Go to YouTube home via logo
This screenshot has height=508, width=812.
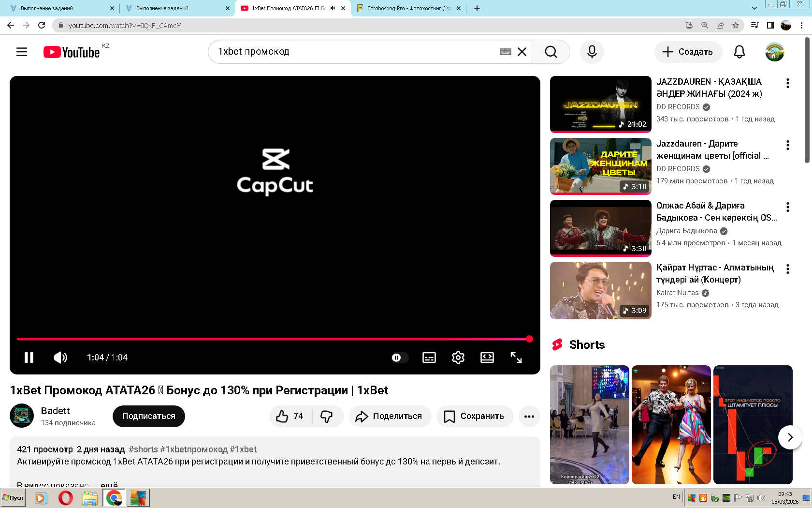point(72,52)
